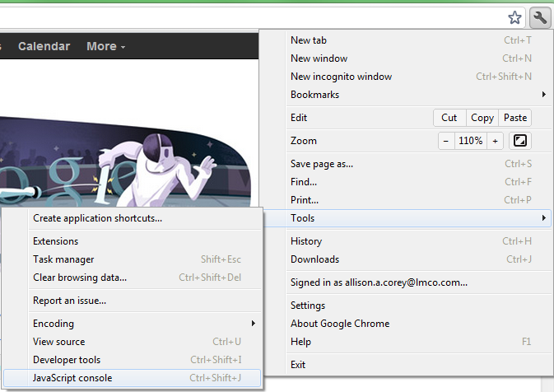
Task: Click the Paste button
Action: tap(515, 118)
